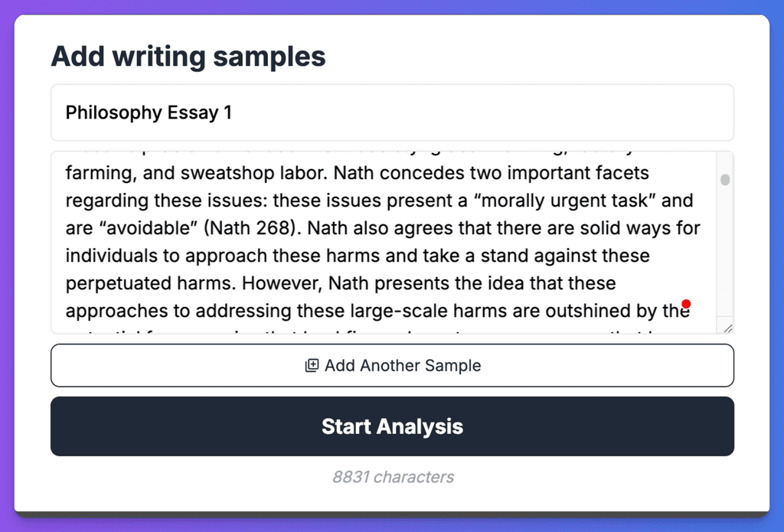Click the Add writing samples heading
The image size is (784, 532).
(x=188, y=56)
